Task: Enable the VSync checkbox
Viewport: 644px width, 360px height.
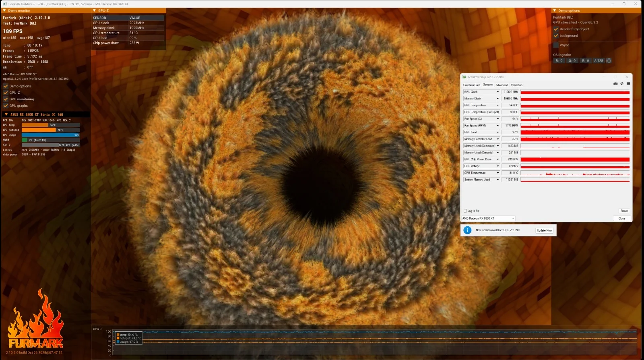Action: coord(556,45)
